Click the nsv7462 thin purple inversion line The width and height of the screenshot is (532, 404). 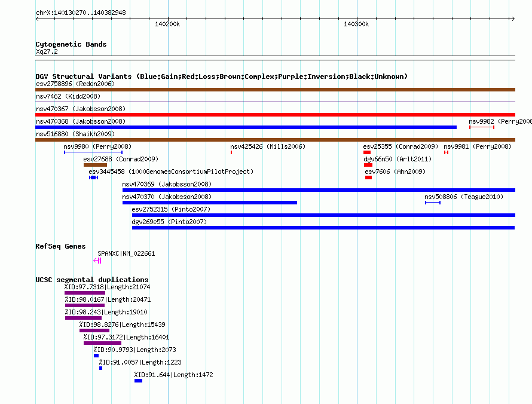coord(275,102)
